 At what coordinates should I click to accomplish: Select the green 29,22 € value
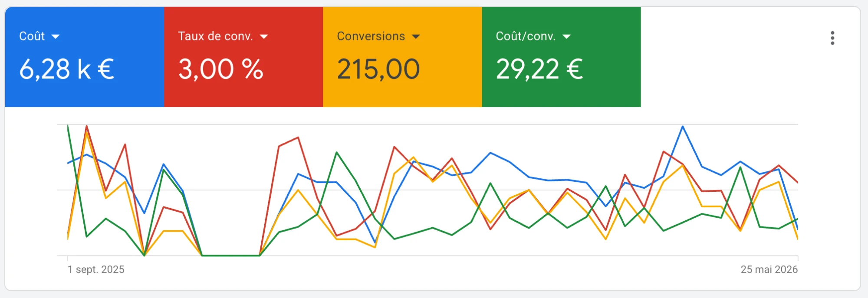point(539,69)
